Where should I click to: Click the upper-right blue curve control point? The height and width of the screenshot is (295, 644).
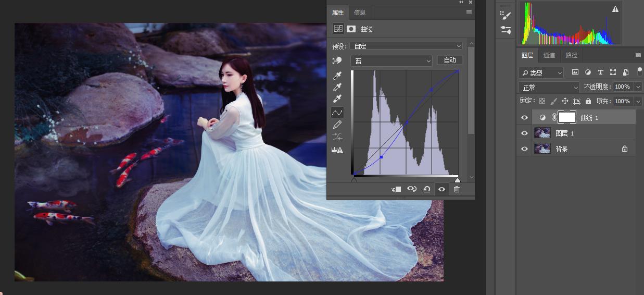tap(431, 90)
